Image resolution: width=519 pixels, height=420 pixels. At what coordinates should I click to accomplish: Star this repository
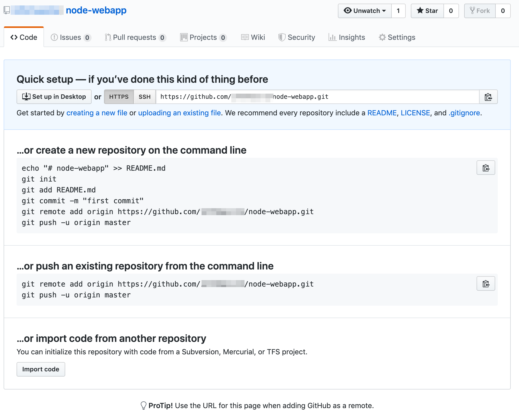427,11
